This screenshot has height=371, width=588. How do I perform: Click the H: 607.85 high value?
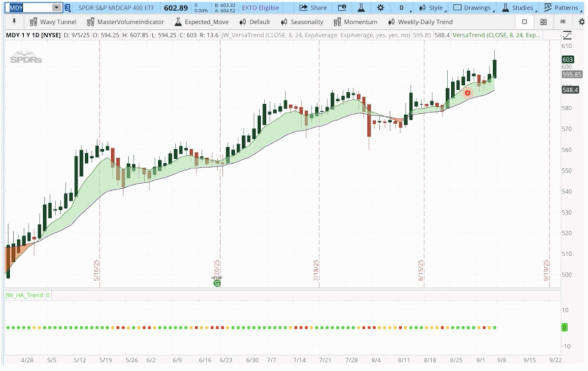[x=136, y=35]
